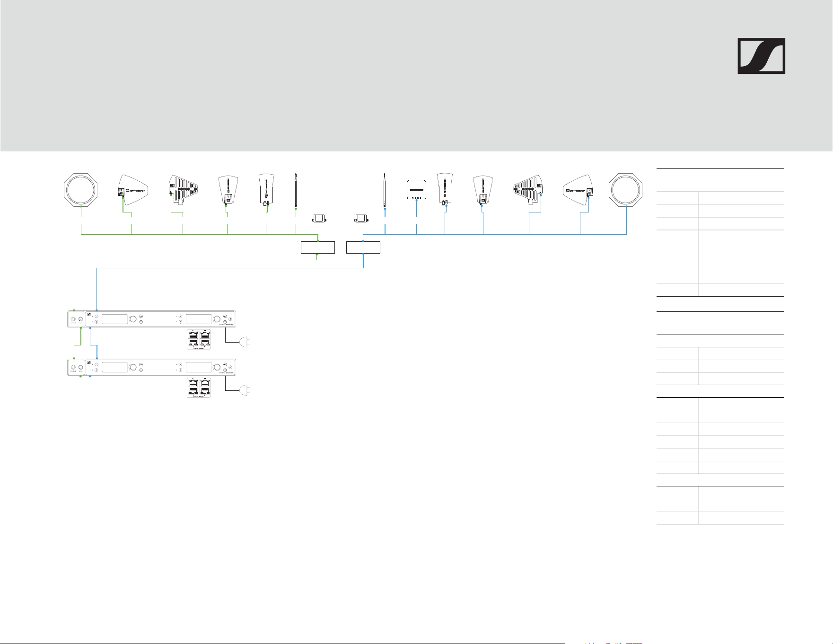The image size is (833, 644).
Task: Select the slotted log-periodic antenna on green wiring
Action: [x=183, y=190]
